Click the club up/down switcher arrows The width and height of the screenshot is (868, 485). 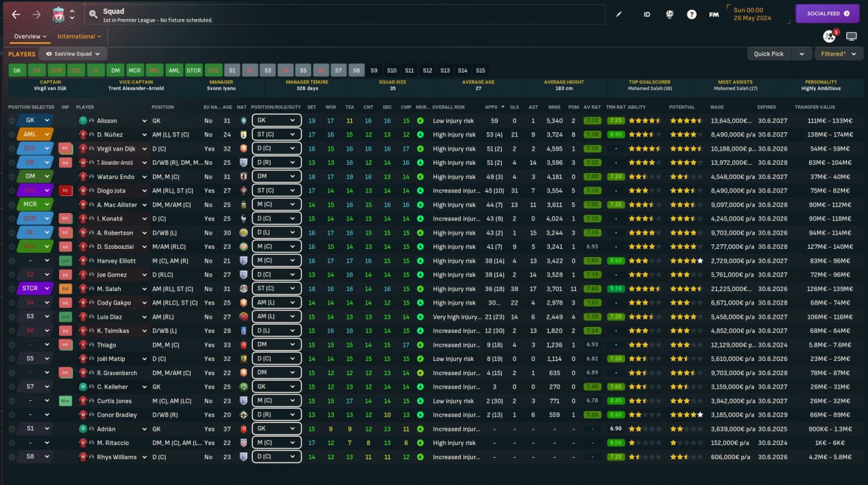[72, 14]
